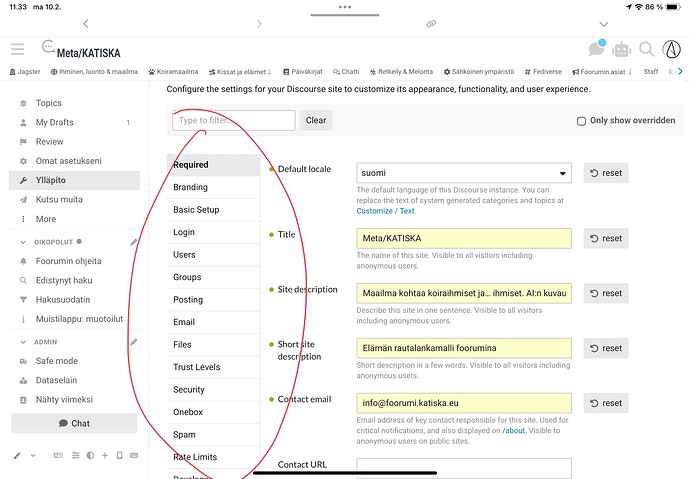690x479 pixels.
Task: Open the user avatar menu
Action: pos(672,49)
